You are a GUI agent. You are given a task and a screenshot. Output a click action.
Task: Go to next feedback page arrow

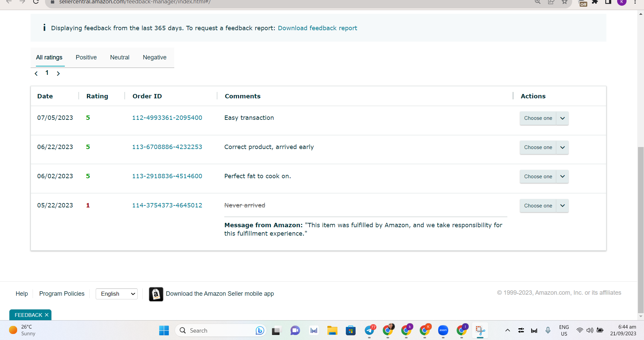[58, 74]
